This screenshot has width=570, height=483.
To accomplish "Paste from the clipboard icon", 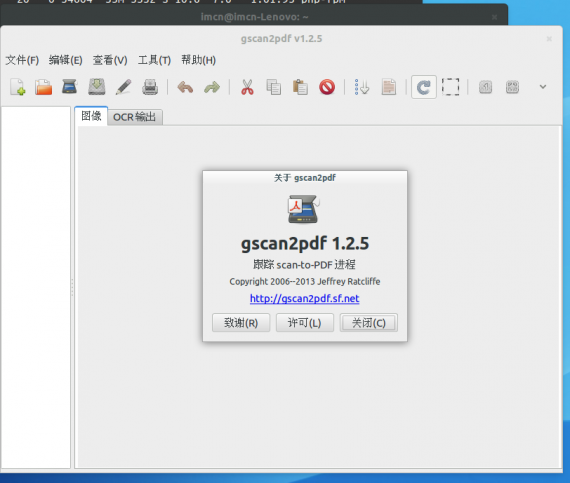I will 300,87.
